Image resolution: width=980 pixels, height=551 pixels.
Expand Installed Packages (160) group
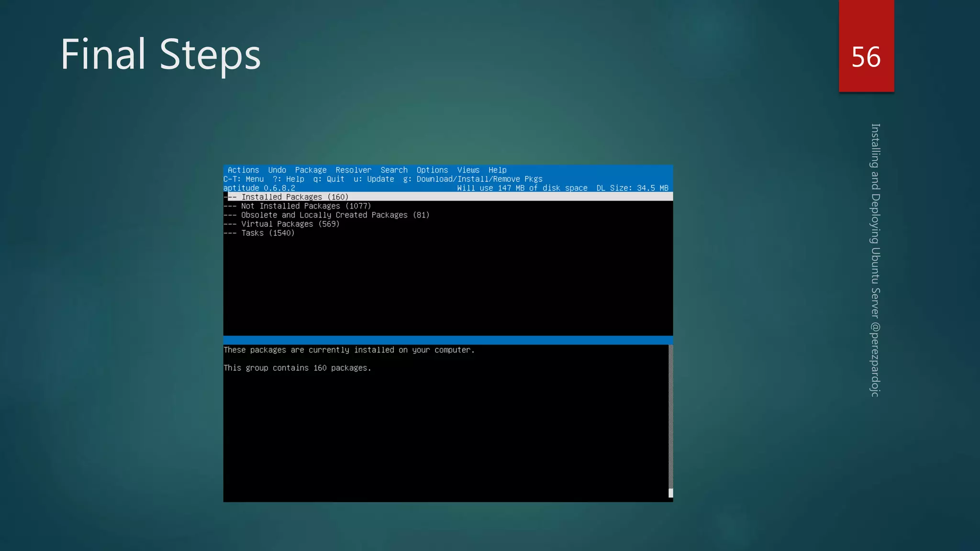click(x=294, y=197)
